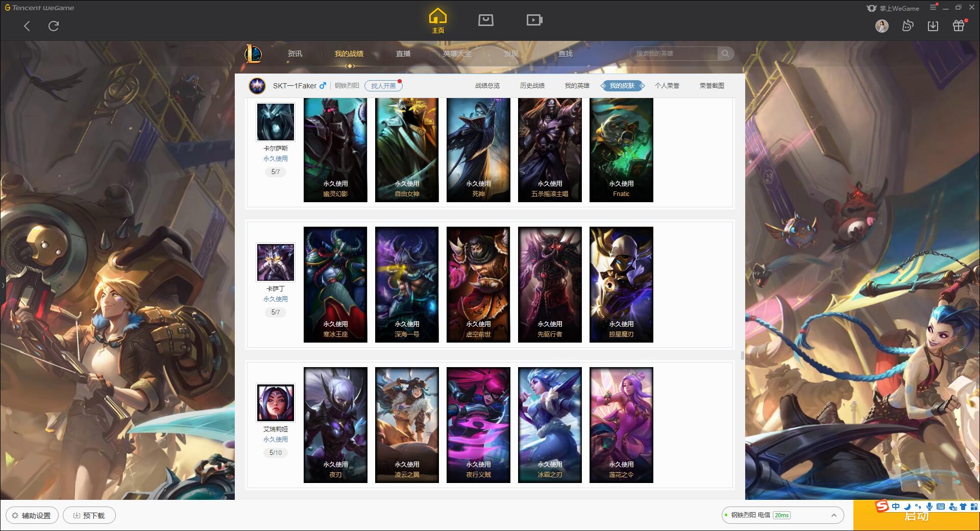Click the 预下载 pre-download button

click(89, 515)
